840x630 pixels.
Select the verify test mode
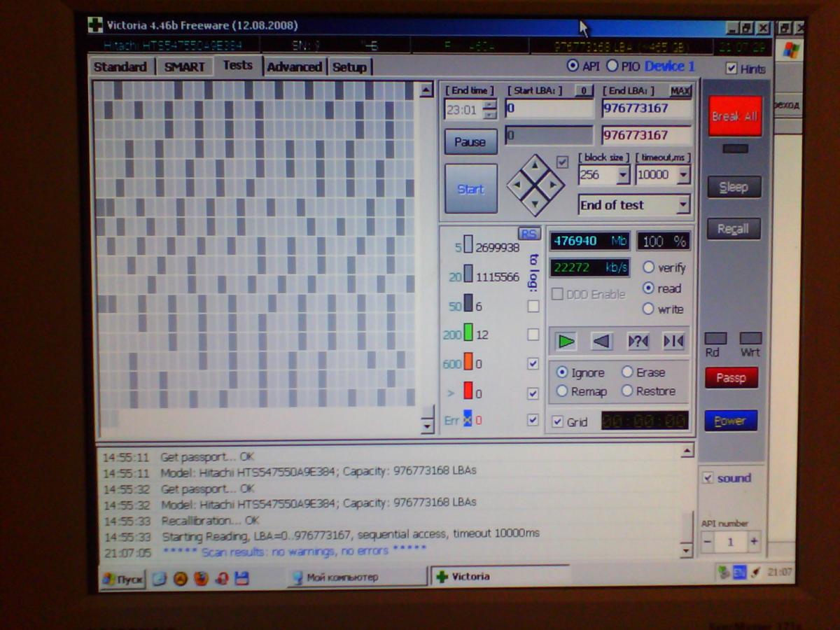[648, 267]
